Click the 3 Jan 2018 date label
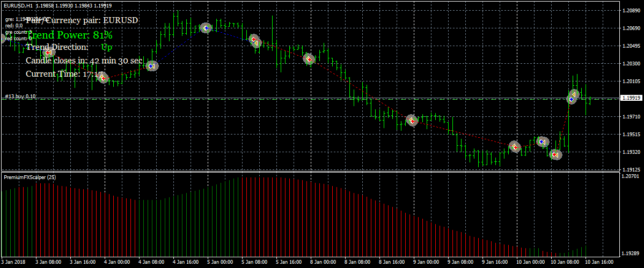Viewport: 644px width, 268px height. click(x=13, y=263)
